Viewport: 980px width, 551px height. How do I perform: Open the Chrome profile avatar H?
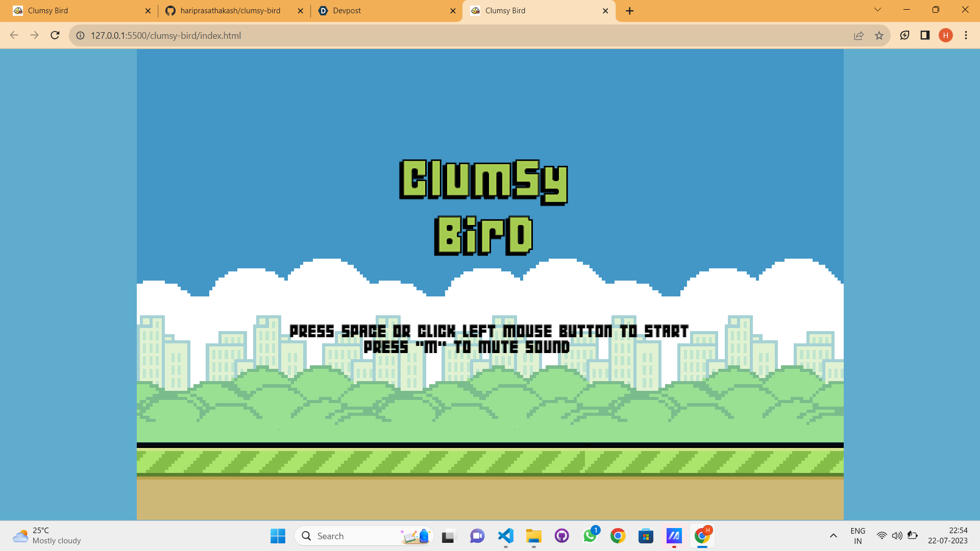click(x=945, y=35)
